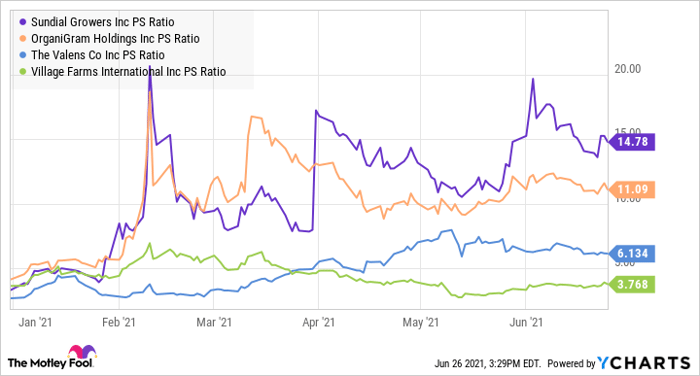The width and height of the screenshot is (700, 376).
Task: Click the Apr '21 axis label
Action: tap(318, 322)
